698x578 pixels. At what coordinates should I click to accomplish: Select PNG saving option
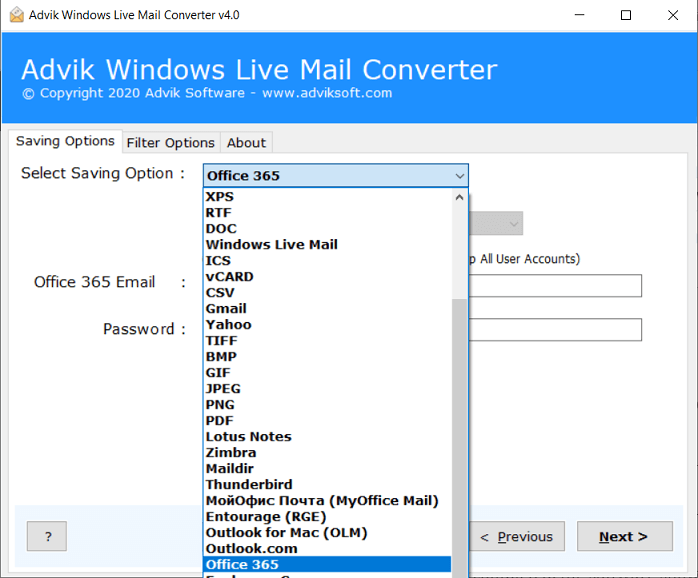(327, 405)
